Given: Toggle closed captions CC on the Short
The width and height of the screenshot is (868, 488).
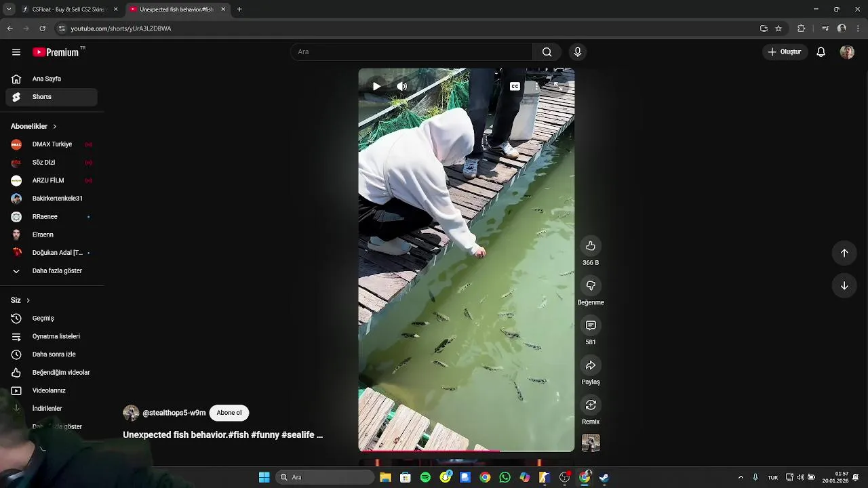Looking at the screenshot, I should tap(515, 86).
